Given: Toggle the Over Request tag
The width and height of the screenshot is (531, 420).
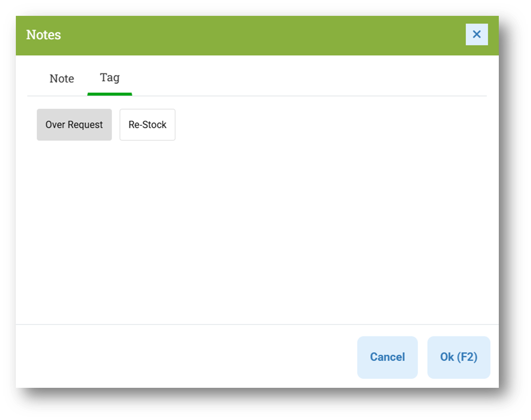Looking at the screenshot, I should 74,125.
